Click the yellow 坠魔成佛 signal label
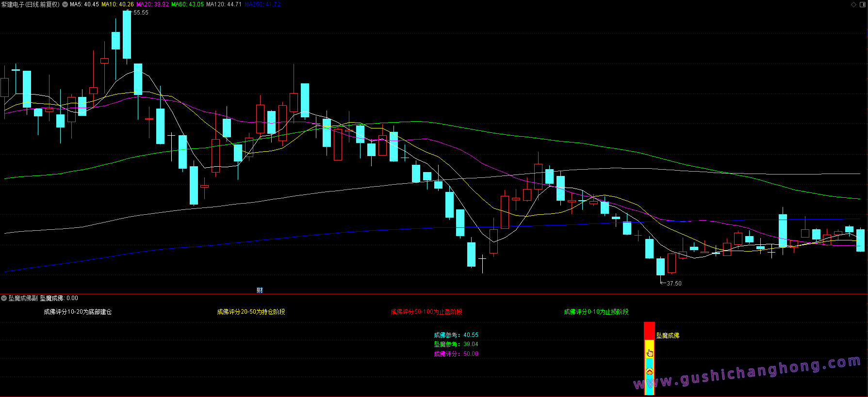This screenshot has width=868, height=397. coord(668,335)
